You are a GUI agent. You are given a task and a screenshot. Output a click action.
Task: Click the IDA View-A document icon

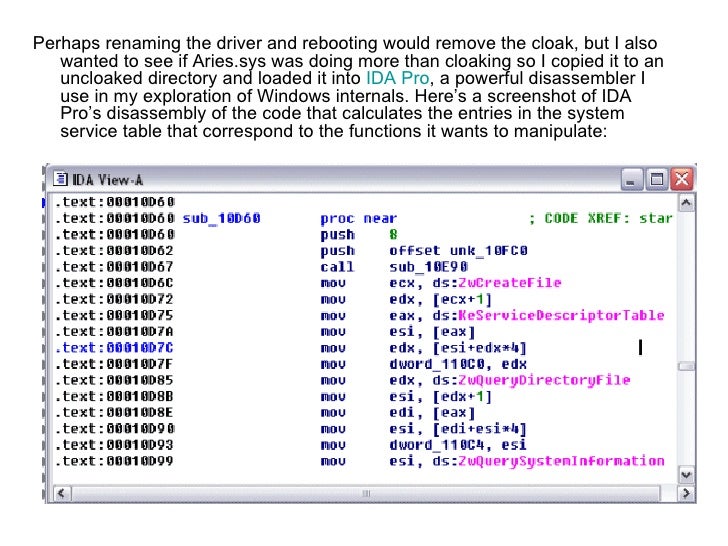point(60,179)
